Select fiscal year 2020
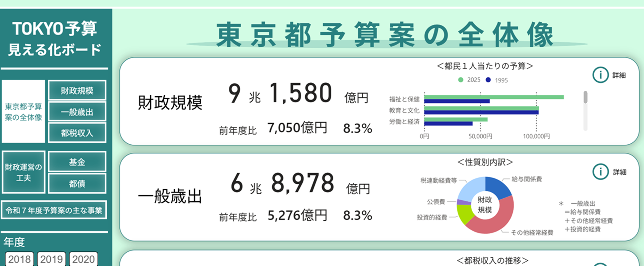The width and height of the screenshot is (644, 266). [x=84, y=259]
